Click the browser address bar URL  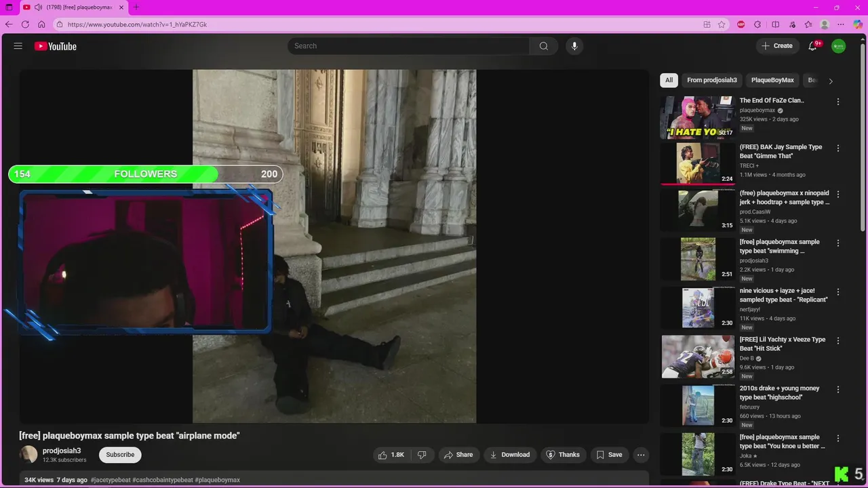(x=137, y=24)
